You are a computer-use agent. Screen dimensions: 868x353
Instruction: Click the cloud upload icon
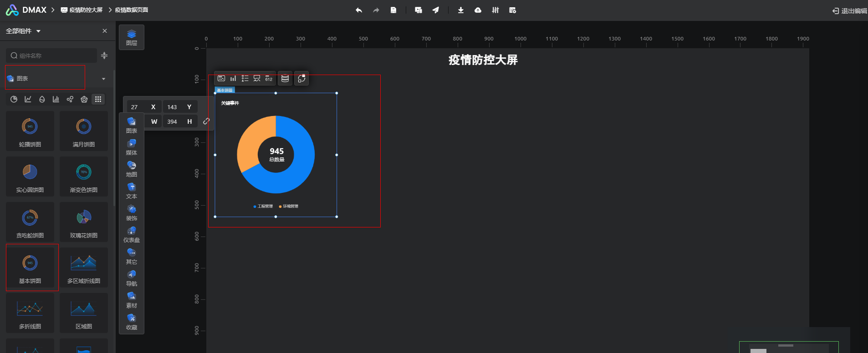pyautogui.click(x=478, y=10)
